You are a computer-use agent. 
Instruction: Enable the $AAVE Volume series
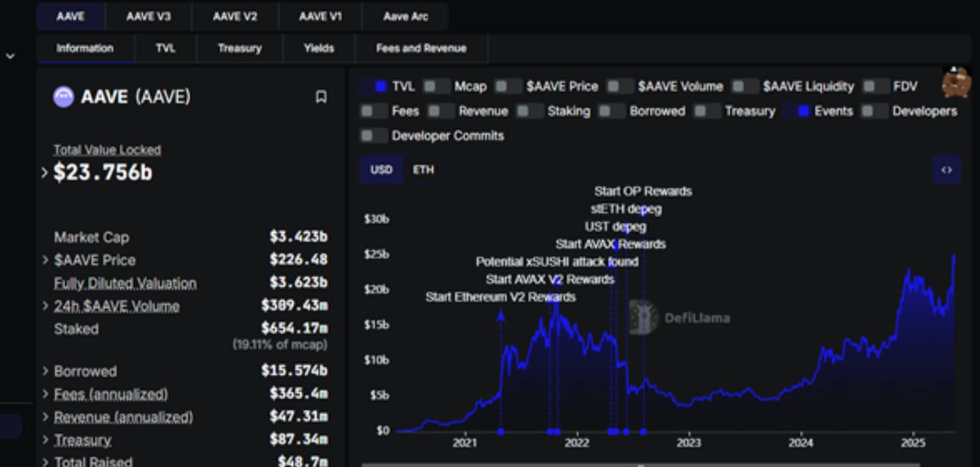coord(620,86)
